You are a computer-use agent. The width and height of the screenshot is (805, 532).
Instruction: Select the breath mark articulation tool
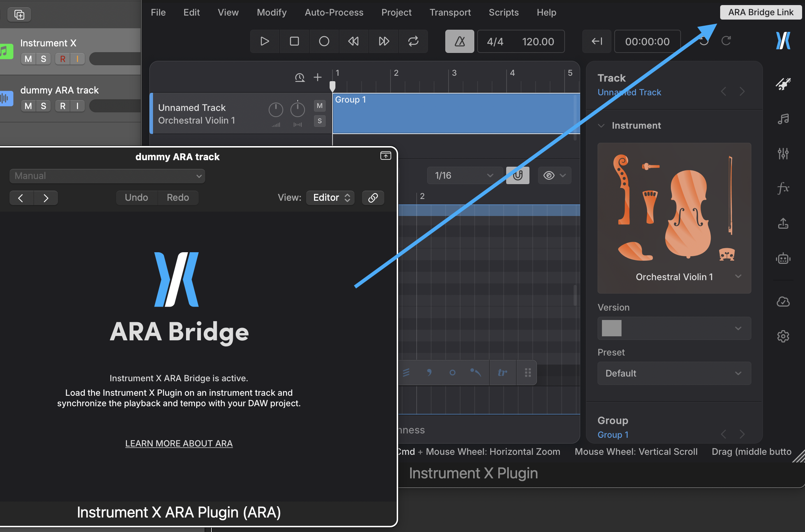pyautogui.click(x=429, y=373)
